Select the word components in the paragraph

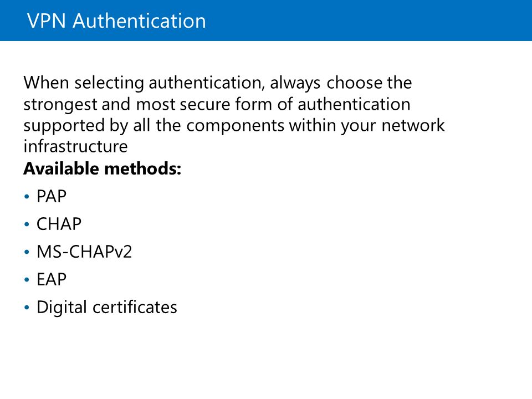pos(235,126)
